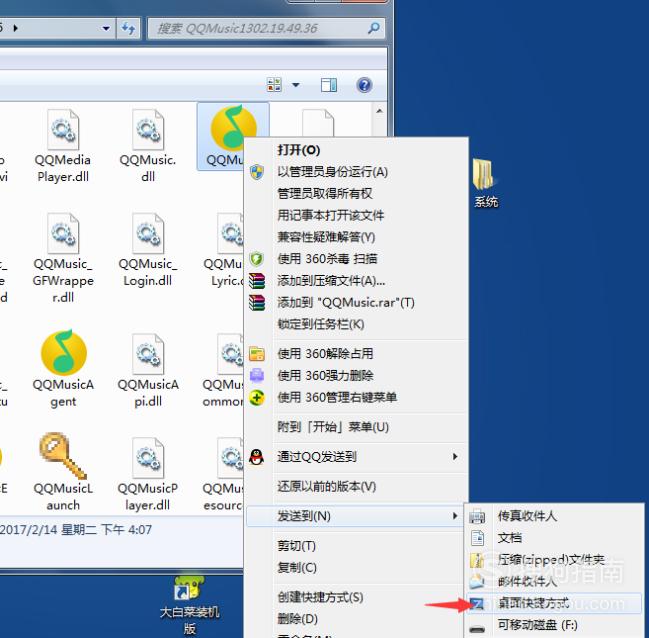Viewport: 649px width, 638px height.
Task: Click the file list scrollbar up arrow
Action: click(379, 111)
